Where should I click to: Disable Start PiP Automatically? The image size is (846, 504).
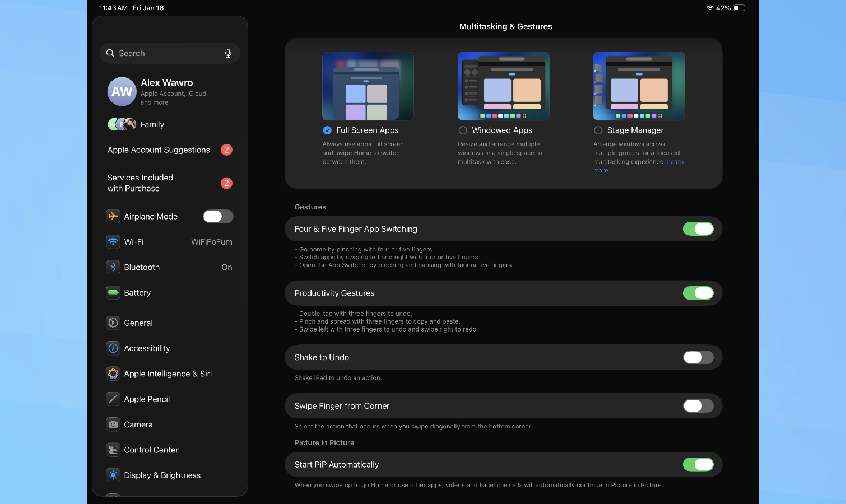coord(698,464)
